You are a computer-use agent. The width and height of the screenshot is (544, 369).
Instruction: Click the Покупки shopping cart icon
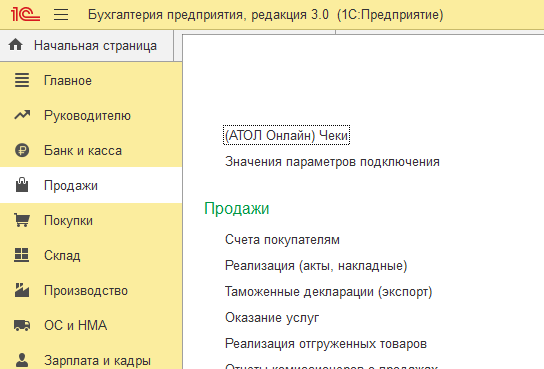click(x=22, y=220)
